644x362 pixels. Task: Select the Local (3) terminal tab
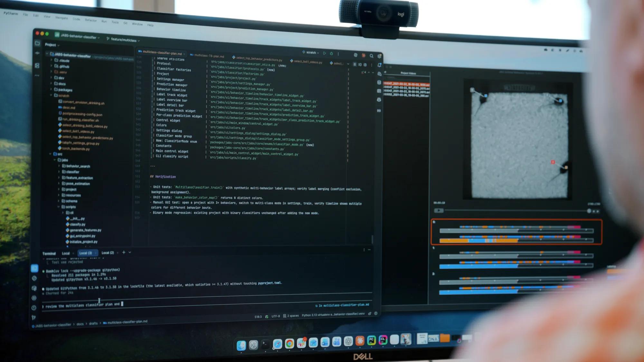pyautogui.click(x=88, y=253)
